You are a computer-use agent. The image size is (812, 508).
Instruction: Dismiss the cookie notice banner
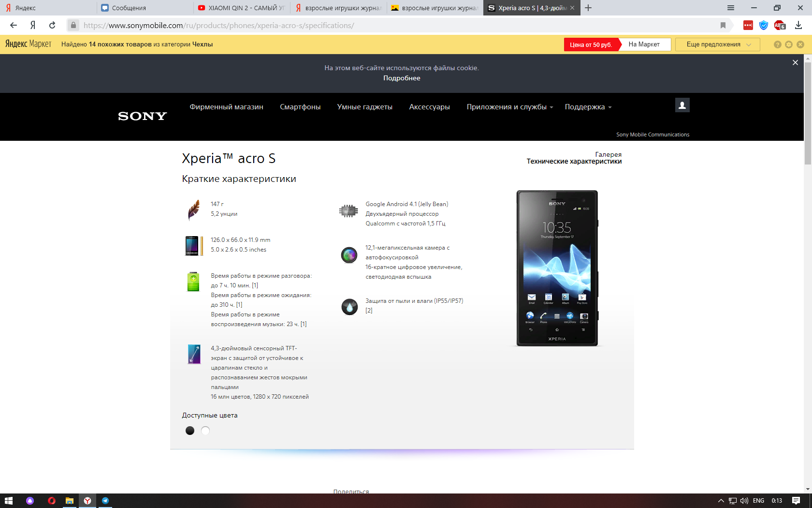(x=795, y=62)
